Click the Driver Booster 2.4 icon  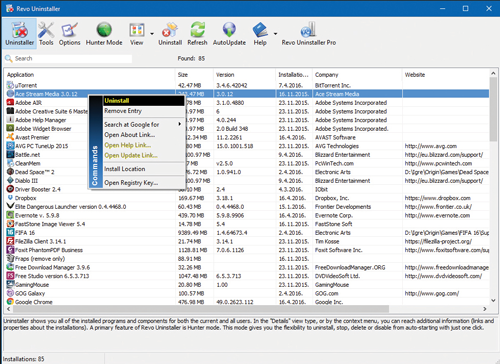(x=10, y=189)
